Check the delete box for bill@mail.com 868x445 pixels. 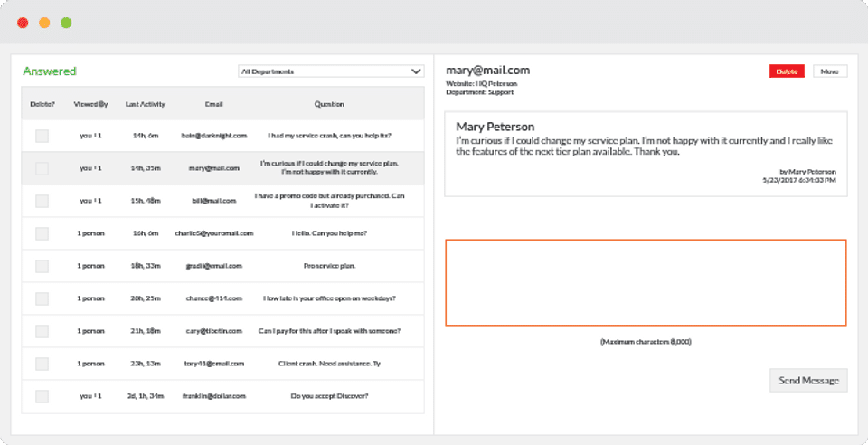point(42,201)
